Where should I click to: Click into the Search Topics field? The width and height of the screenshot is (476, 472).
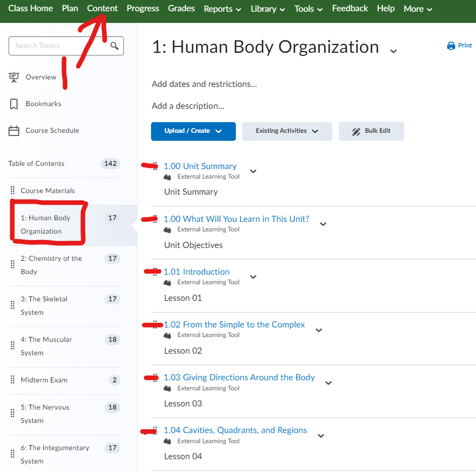(x=59, y=46)
